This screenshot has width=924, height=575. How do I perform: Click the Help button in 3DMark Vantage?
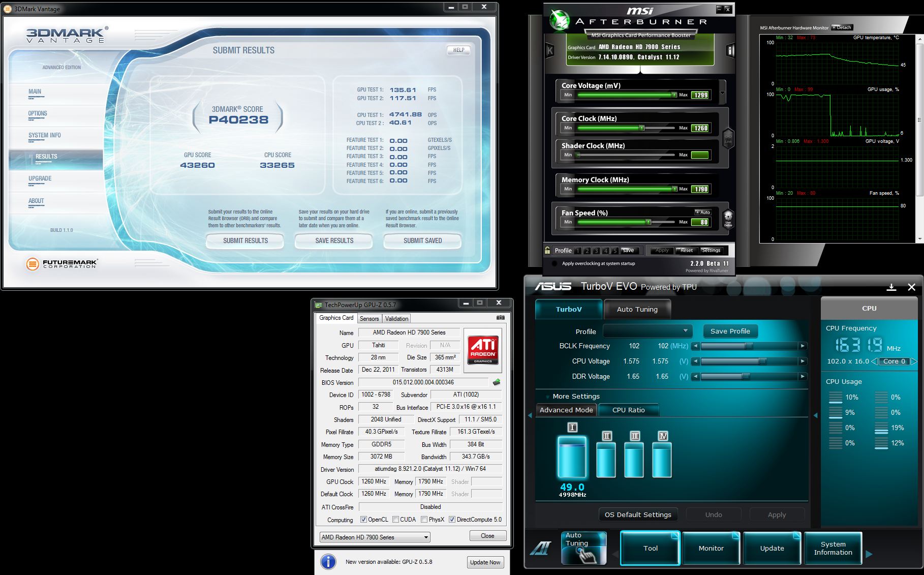pos(458,50)
